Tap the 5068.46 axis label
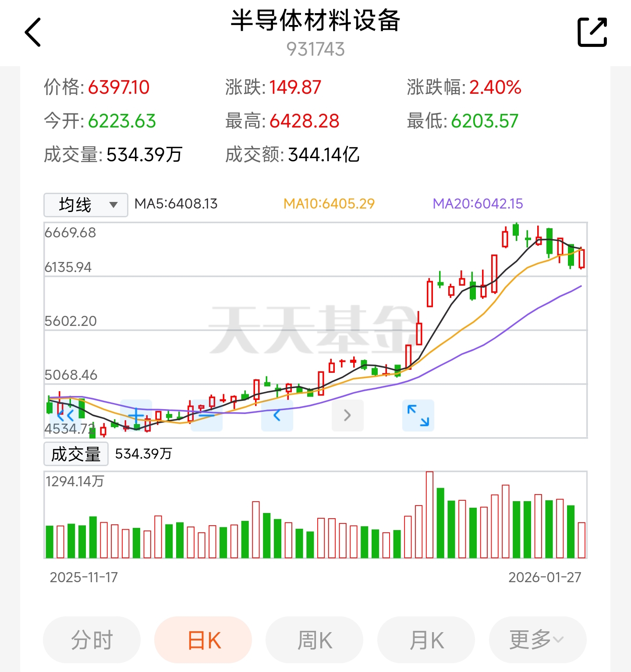The width and height of the screenshot is (631, 672). pos(71,375)
